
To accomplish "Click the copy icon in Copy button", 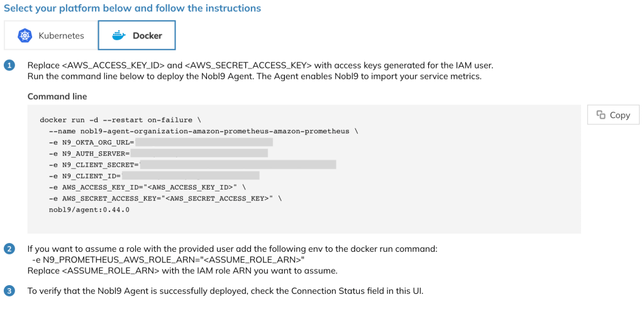I will tap(601, 115).
